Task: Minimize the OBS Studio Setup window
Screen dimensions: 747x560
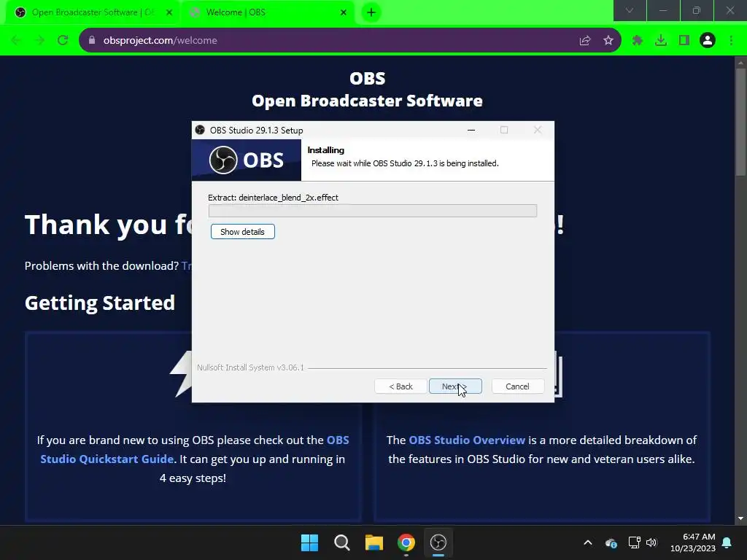Action: [x=471, y=130]
